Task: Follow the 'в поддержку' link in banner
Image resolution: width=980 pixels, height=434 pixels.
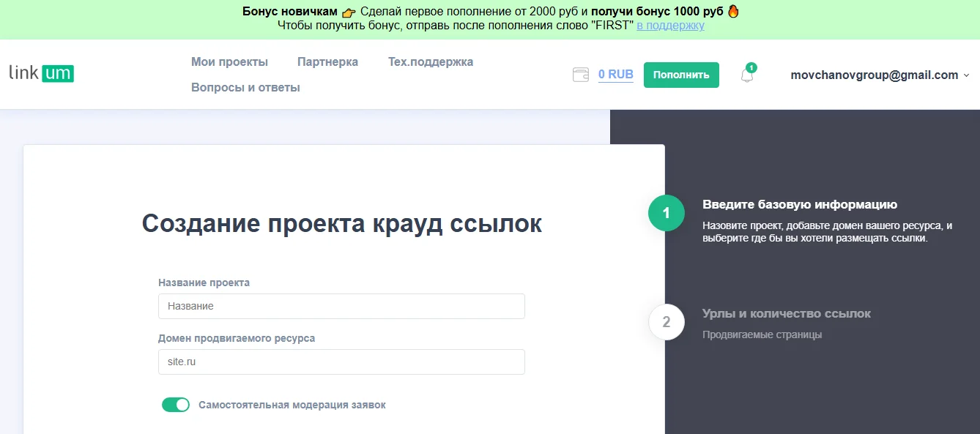Action: [670, 26]
